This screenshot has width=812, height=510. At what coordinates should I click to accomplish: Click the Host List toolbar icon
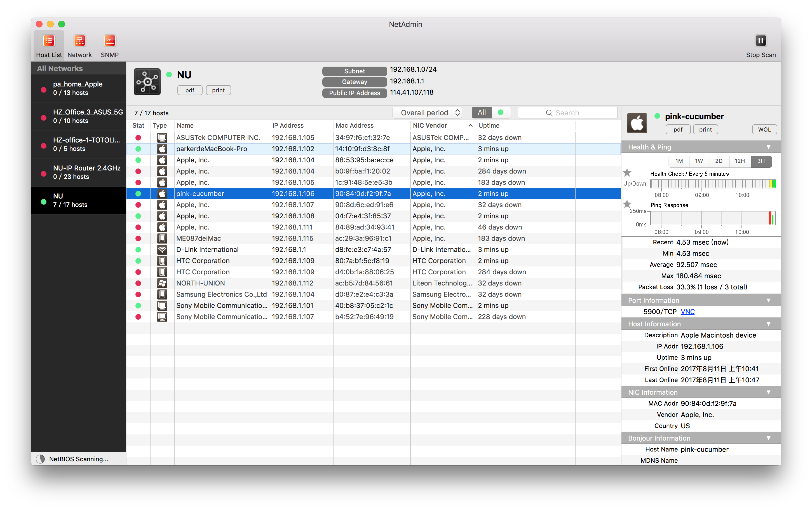tap(49, 41)
